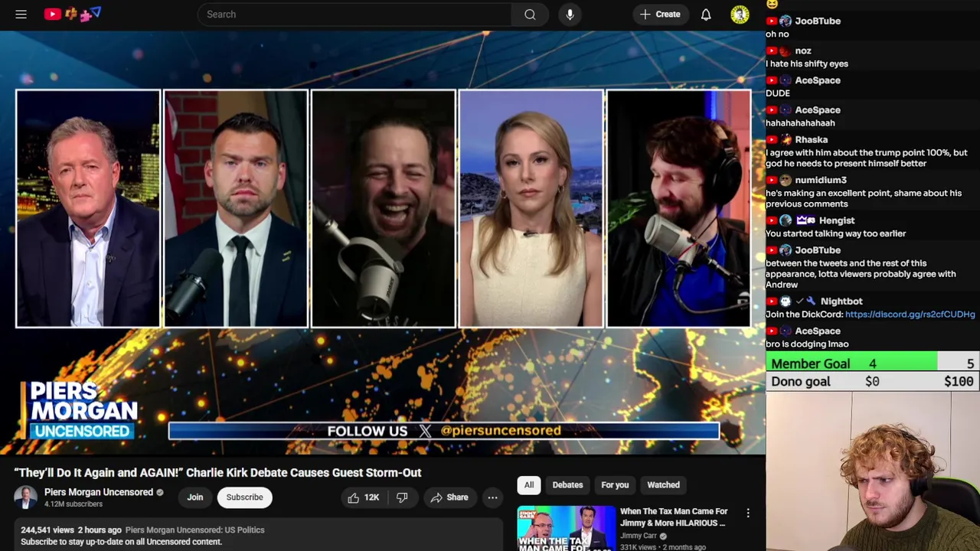Dislike the video with thumbs down
The height and width of the screenshot is (551, 980).
tap(402, 497)
